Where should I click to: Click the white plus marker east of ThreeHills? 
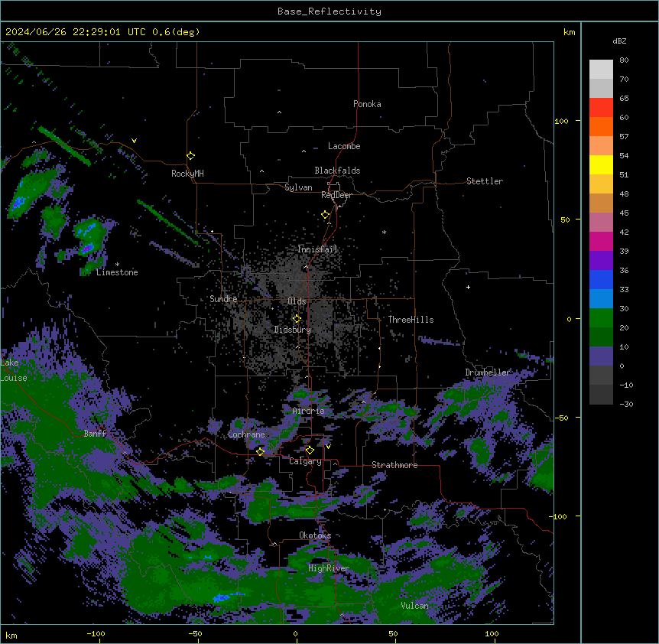pyautogui.click(x=468, y=287)
